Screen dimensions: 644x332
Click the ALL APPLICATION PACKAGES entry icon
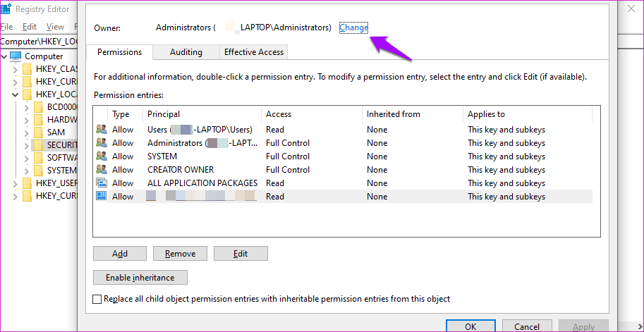coord(101,183)
